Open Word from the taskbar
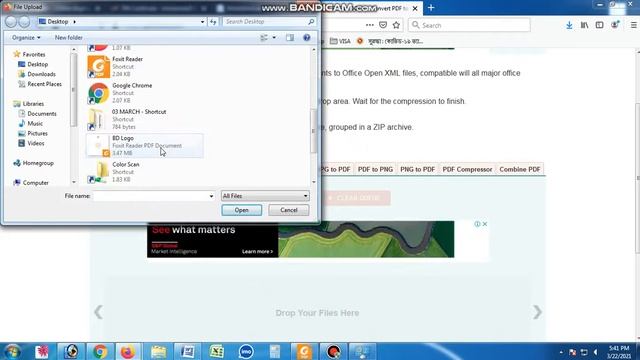 click(187, 351)
